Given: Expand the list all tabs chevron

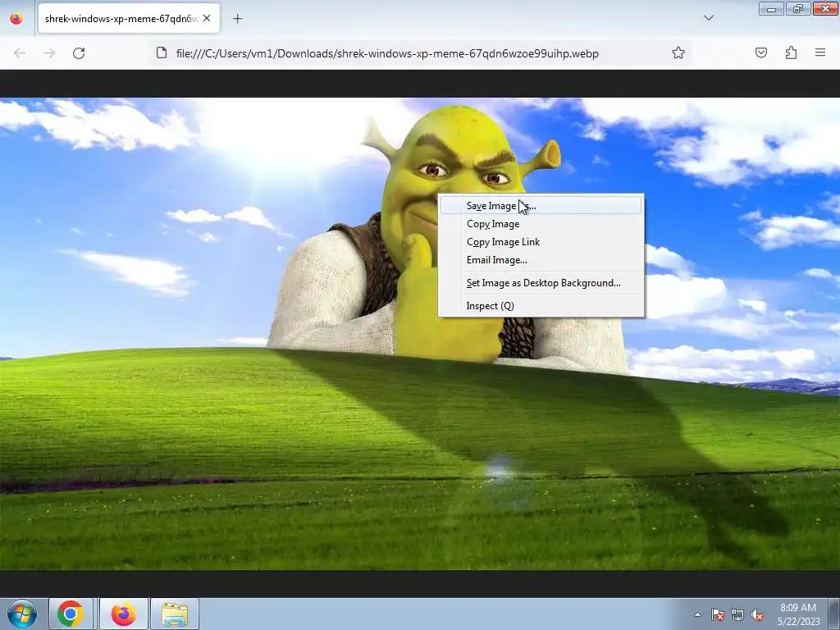Looking at the screenshot, I should pos(708,18).
